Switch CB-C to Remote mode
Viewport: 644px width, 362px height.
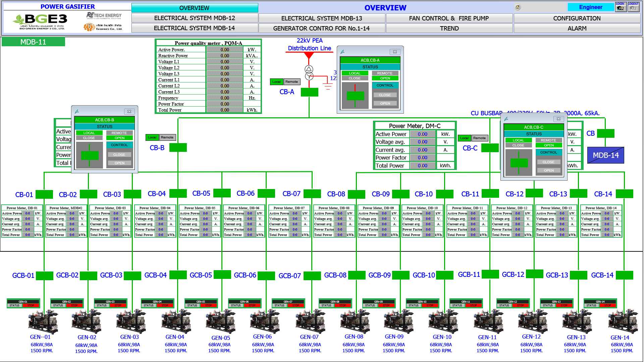479,138
